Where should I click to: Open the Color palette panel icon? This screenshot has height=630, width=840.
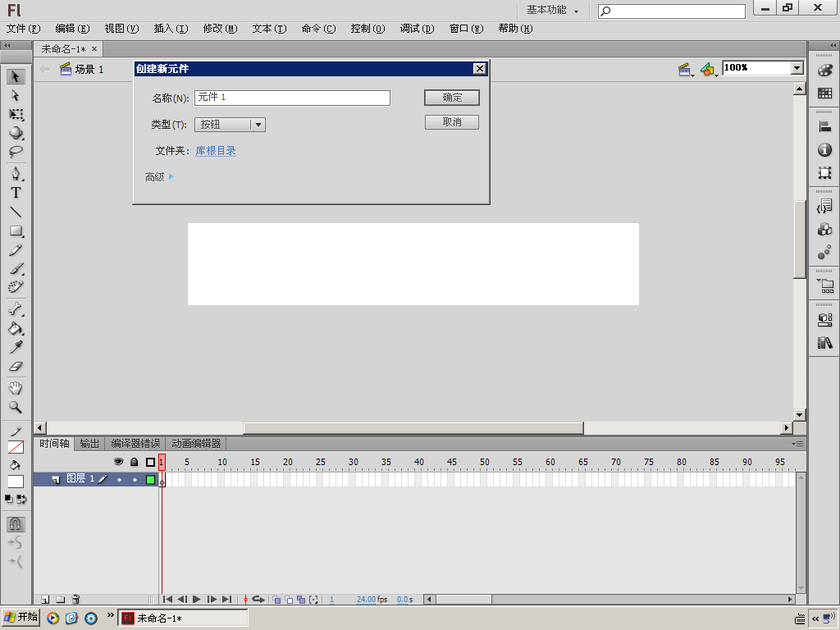pyautogui.click(x=824, y=71)
